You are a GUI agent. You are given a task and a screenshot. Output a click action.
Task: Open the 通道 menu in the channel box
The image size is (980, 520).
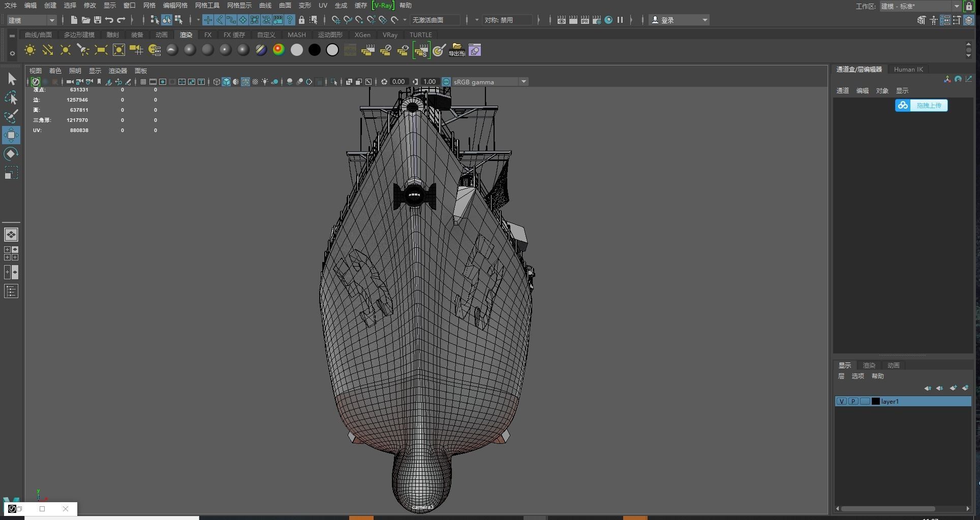[842, 90]
